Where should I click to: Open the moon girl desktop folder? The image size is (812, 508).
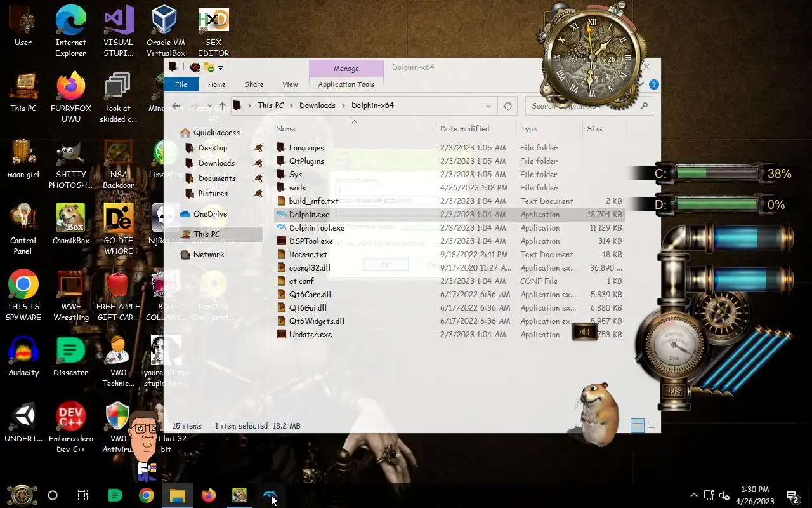coord(23,159)
